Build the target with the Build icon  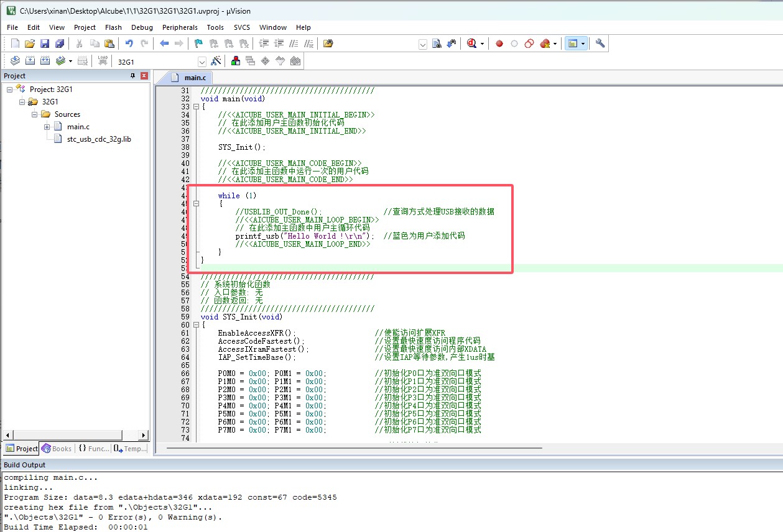(30, 61)
